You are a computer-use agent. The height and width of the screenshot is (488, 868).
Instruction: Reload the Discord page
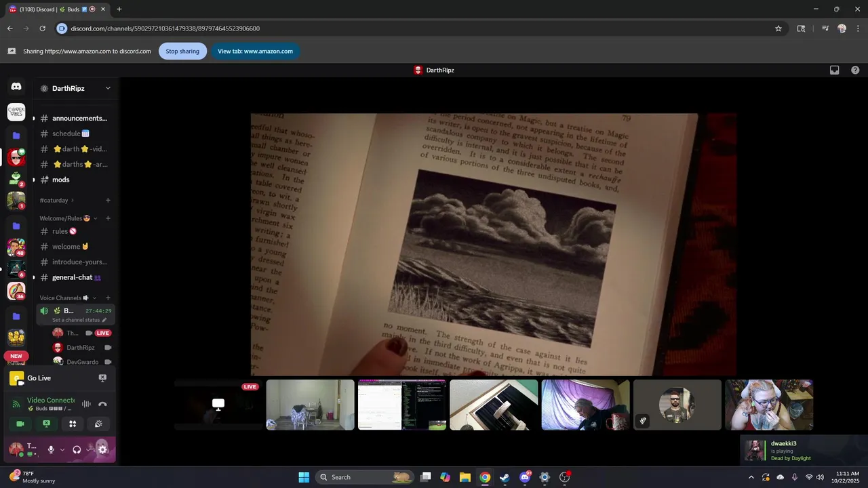pyautogui.click(x=42, y=28)
